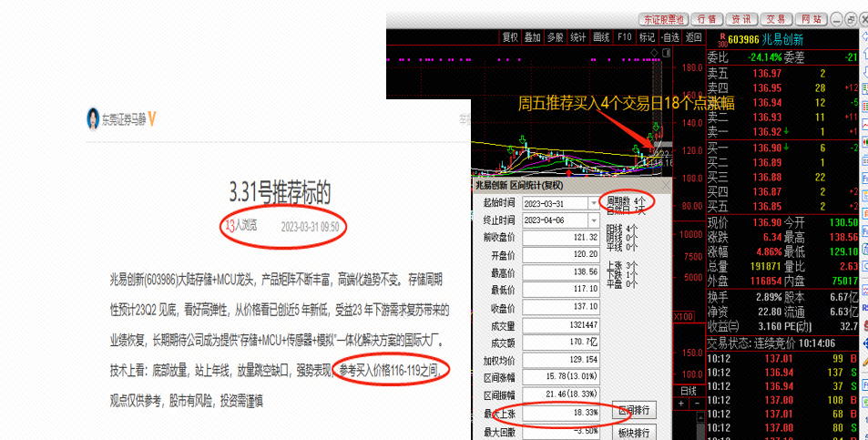Viewport: 868px width, 440px height.
Task: Open the 资讯 section
Action: pyautogui.click(x=741, y=19)
